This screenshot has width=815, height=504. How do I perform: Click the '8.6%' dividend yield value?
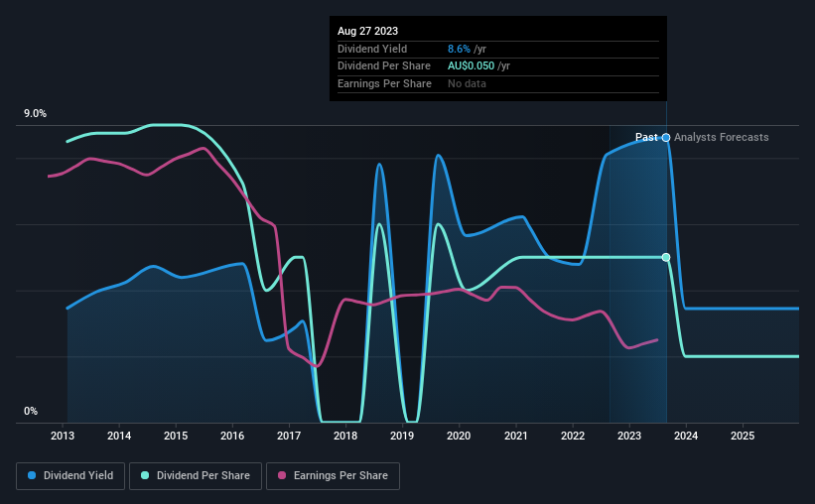click(x=459, y=49)
